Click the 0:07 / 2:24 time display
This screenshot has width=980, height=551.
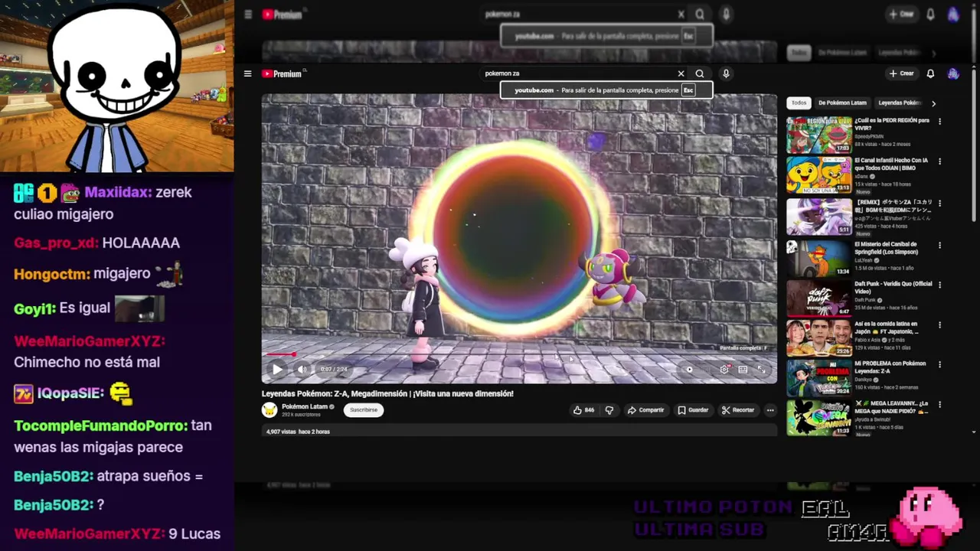click(x=334, y=370)
